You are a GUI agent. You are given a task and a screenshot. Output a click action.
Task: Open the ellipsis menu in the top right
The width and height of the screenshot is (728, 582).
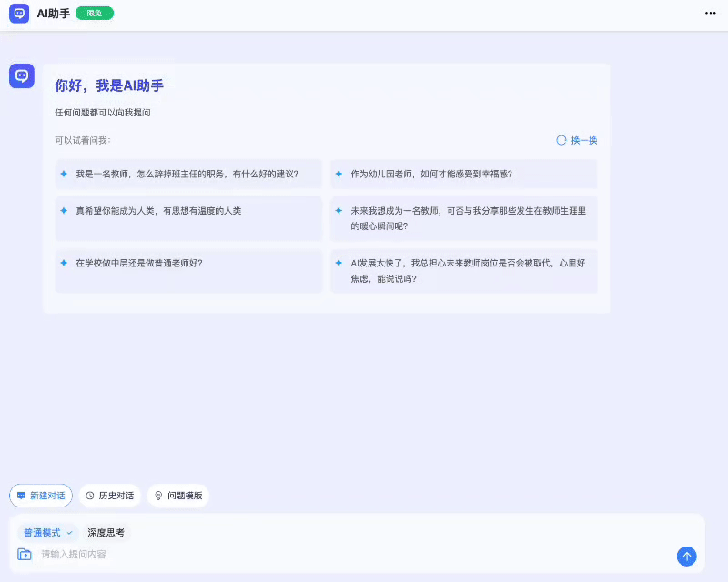pos(709,13)
